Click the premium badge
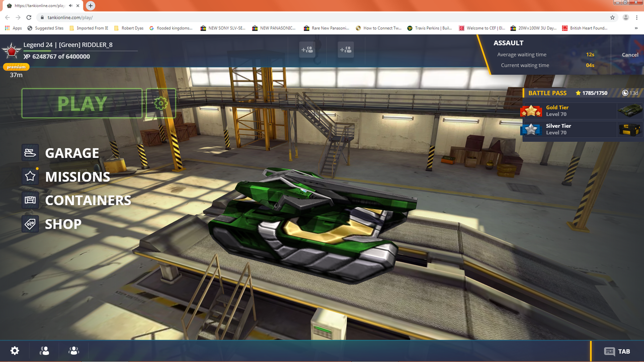644x362 pixels. (16, 67)
